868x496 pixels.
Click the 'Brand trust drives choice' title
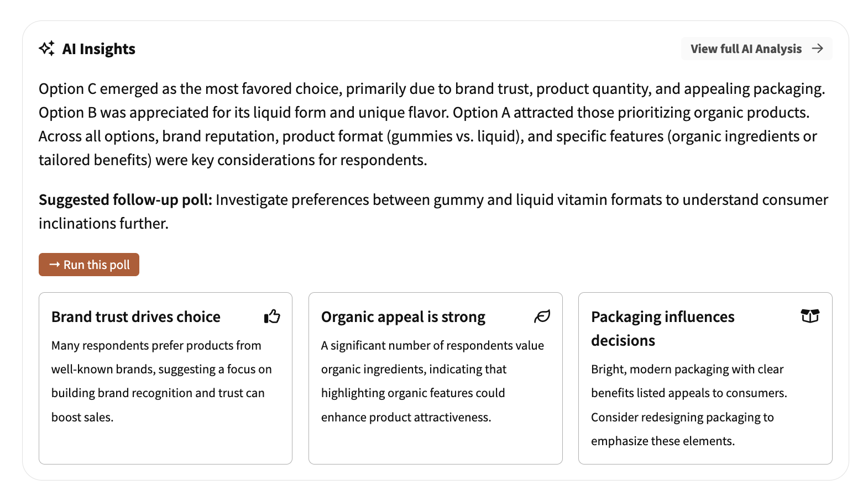(136, 317)
